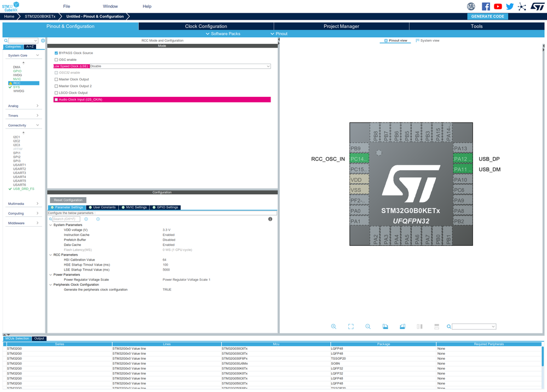Screen dimensions: 547x392
Task: Select the green PC14 pin on chip
Action: (359, 159)
